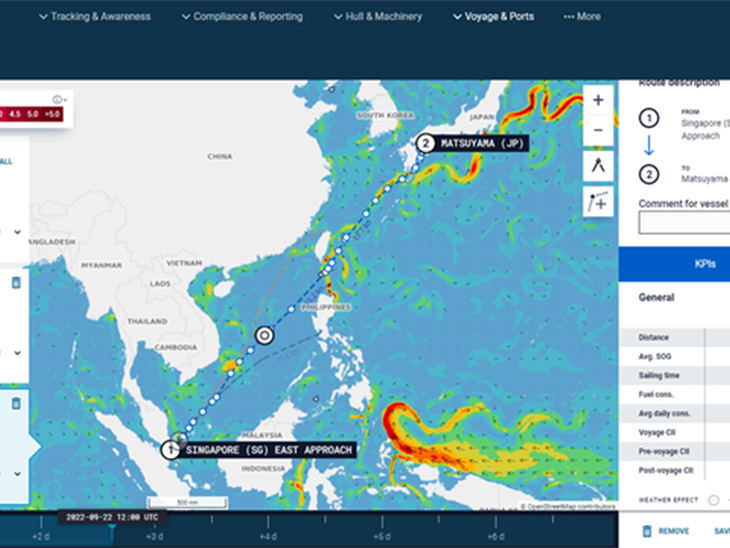
Task: Jump to +5 d on the timeline
Action: [x=382, y=536]
